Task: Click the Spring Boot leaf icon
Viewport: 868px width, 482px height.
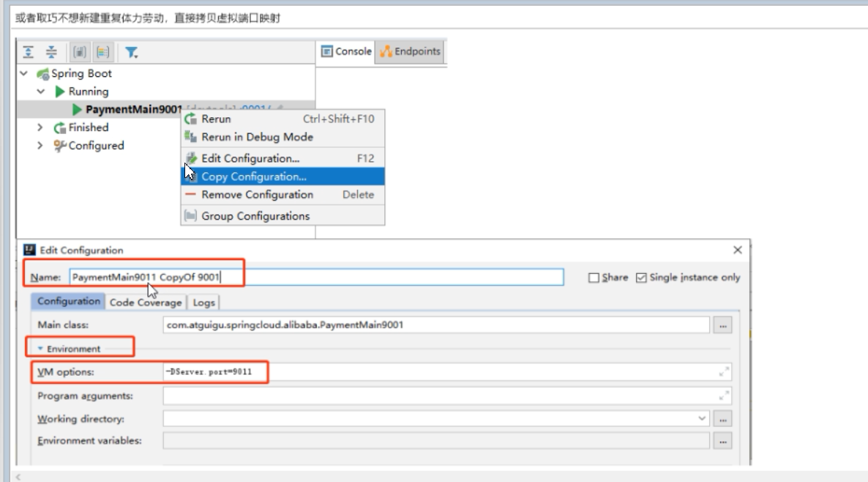Action: (x=42, y=74)
